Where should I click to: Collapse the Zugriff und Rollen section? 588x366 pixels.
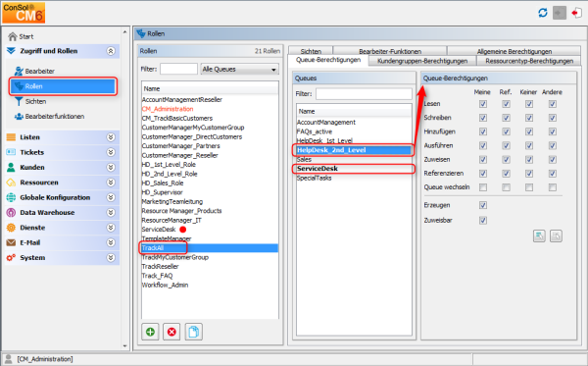[111, 51]
